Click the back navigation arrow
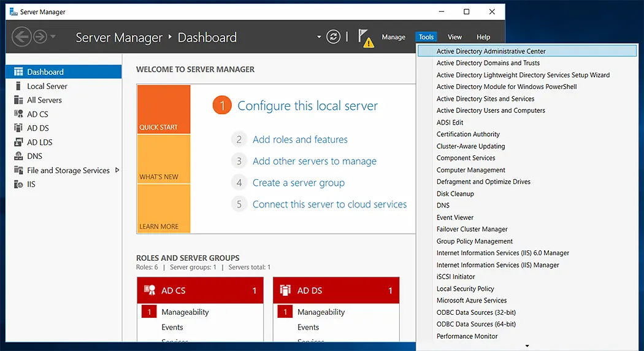 (x=21, y=37)
